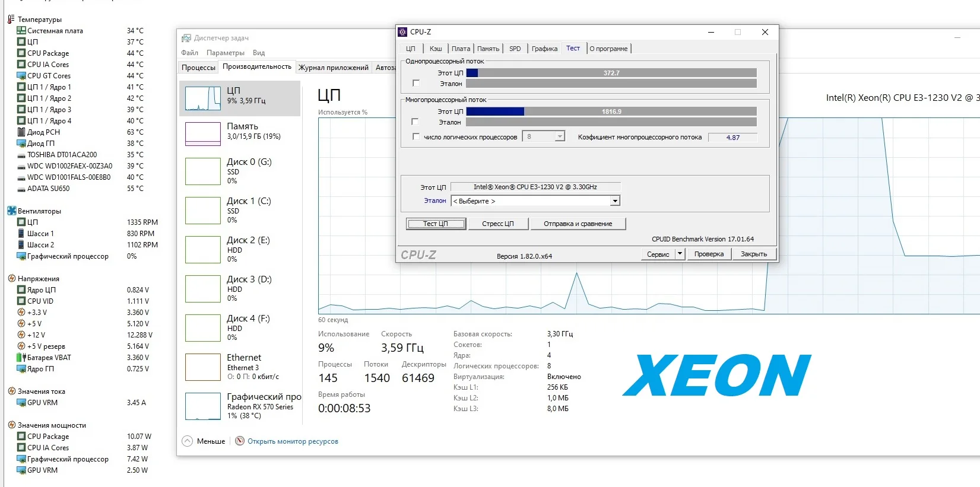The height and width of the screenshot is (487, 980).
Task: Click the Батарея VBAT battery icon
Action: [x=21, y=357]
